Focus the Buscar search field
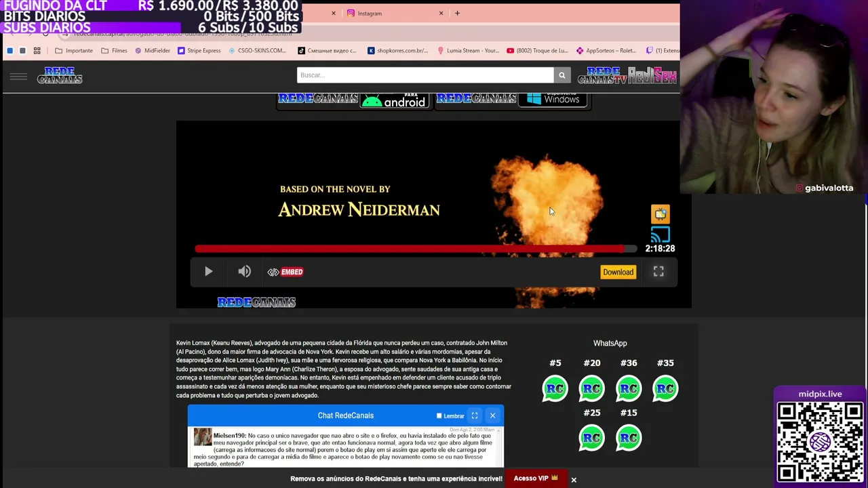Viewport: 868px width, 488px height. click(425, 75)
